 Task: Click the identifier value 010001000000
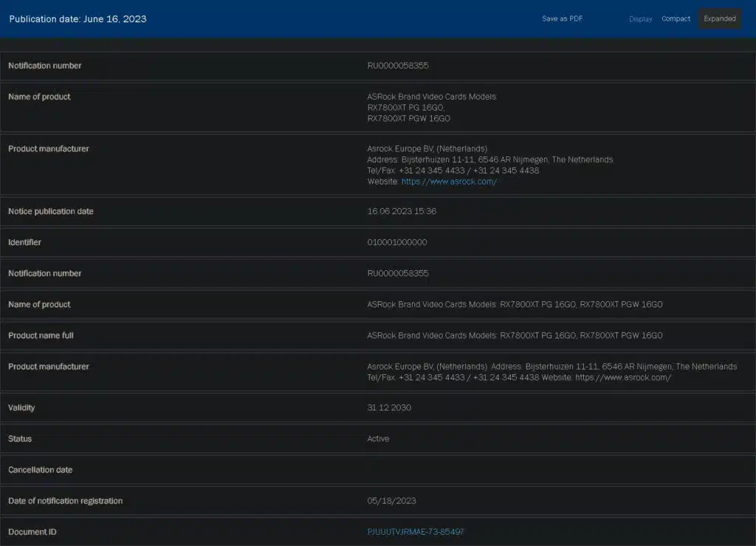396,243
